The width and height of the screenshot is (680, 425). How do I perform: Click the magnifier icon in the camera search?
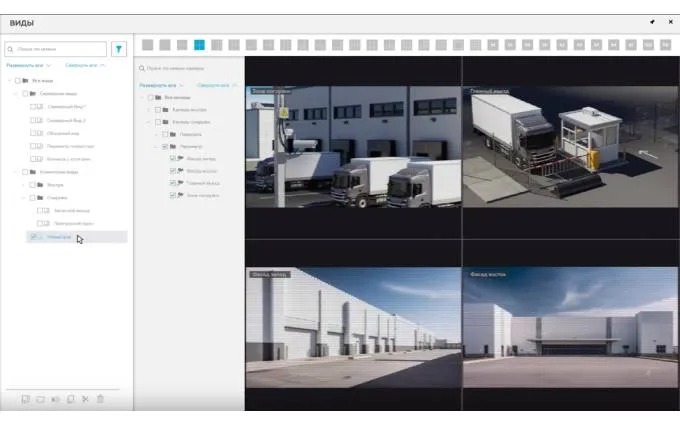tap(142, 68)
